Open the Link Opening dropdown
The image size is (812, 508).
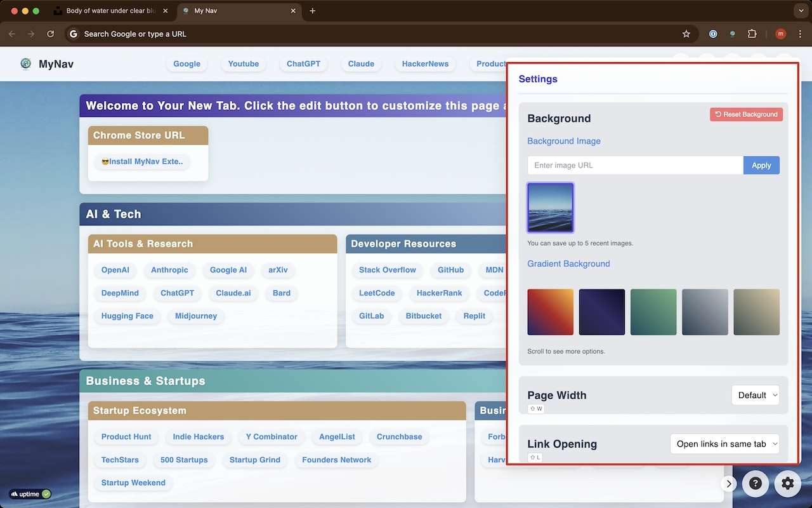pyautogui.click(x=724, y=444)
